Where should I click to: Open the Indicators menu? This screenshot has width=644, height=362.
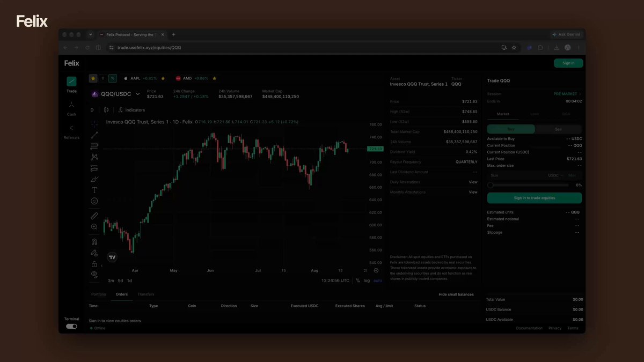pos(131,110)
